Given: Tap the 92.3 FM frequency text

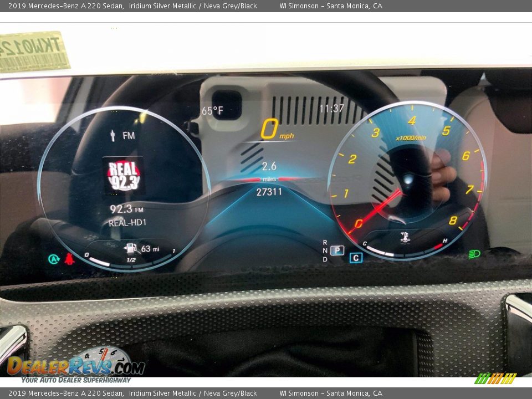Looking at the screenshot, I should (126, 209).
